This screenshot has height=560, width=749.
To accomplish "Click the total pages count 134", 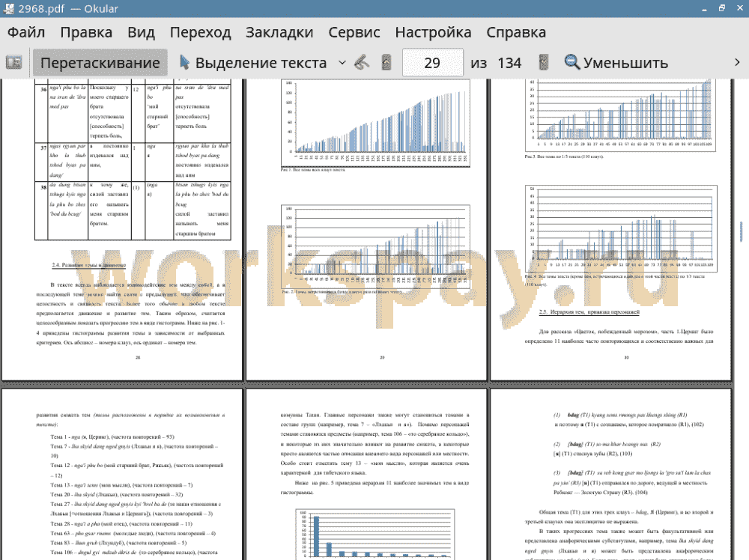I will click(x=509, y=63).
